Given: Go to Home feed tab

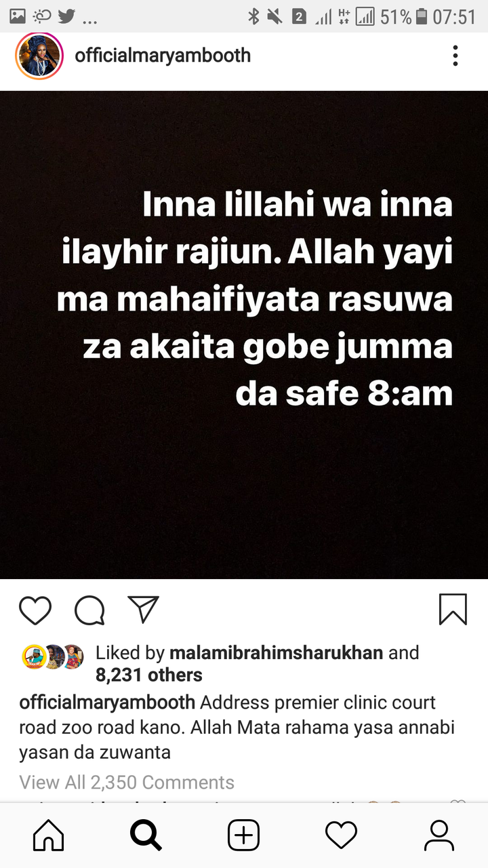Looking at the screenshot, I should click(x=49, y=835).
